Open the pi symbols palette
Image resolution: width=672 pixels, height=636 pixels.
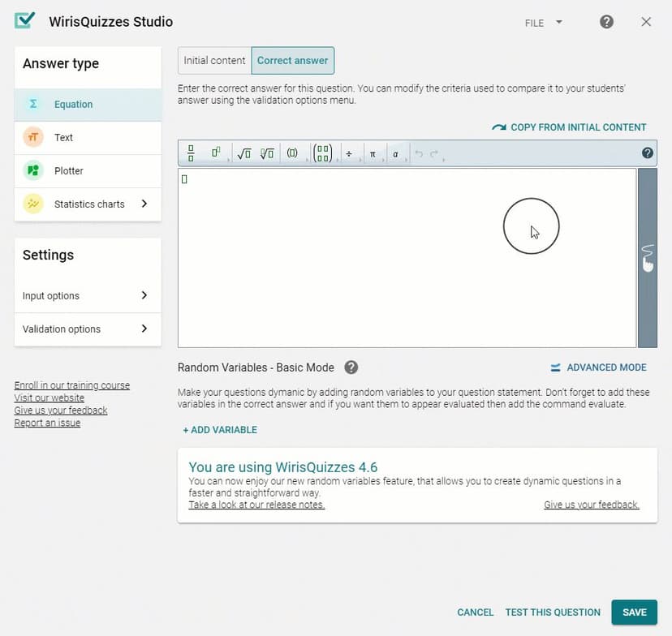tap(373, 153)
